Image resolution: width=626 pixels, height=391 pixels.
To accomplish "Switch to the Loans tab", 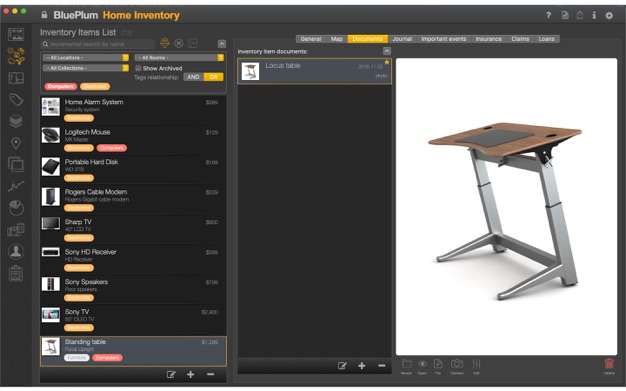I will (547, 39).
